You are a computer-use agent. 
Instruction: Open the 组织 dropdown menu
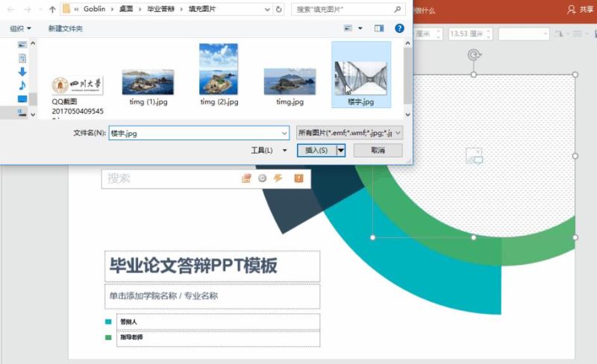(21, 28)
